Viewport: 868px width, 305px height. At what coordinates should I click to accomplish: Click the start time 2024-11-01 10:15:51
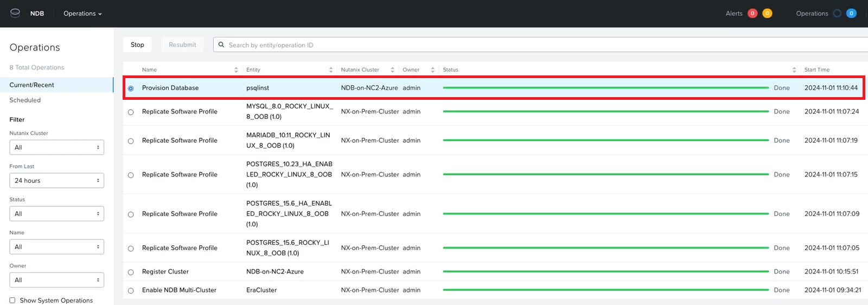(831, 271)
